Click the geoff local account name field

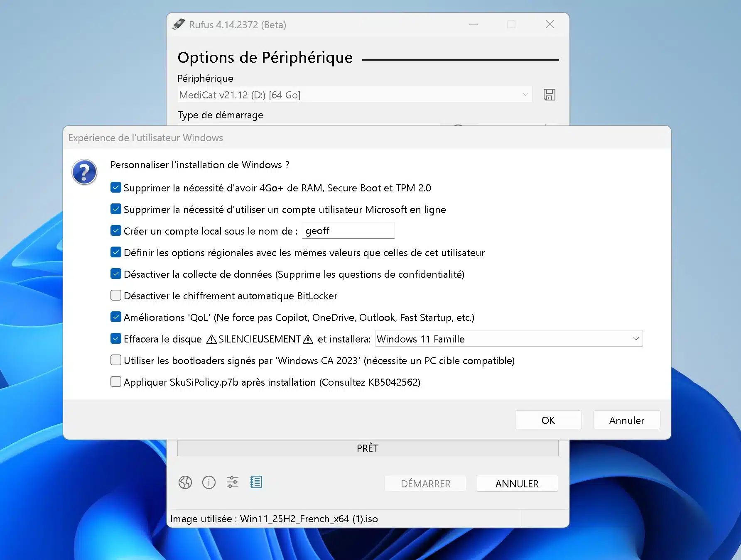(348, 230)
